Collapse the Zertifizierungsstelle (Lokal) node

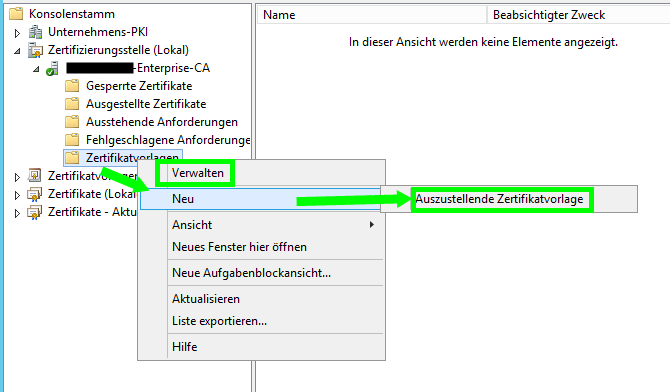(17, 51)
